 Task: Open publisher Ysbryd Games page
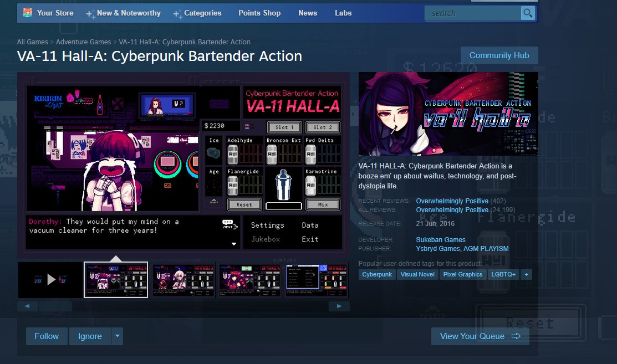click(437, 249)
